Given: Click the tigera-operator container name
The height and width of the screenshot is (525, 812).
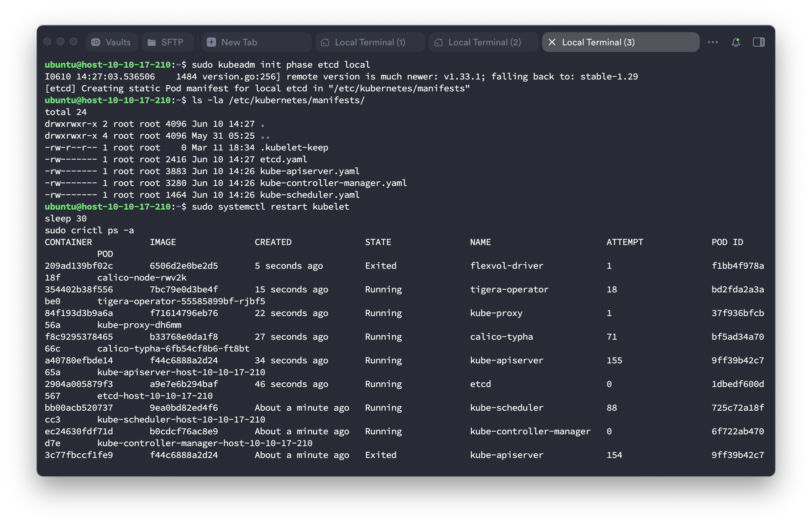Looking at the screenshot, I should [509, 289].
